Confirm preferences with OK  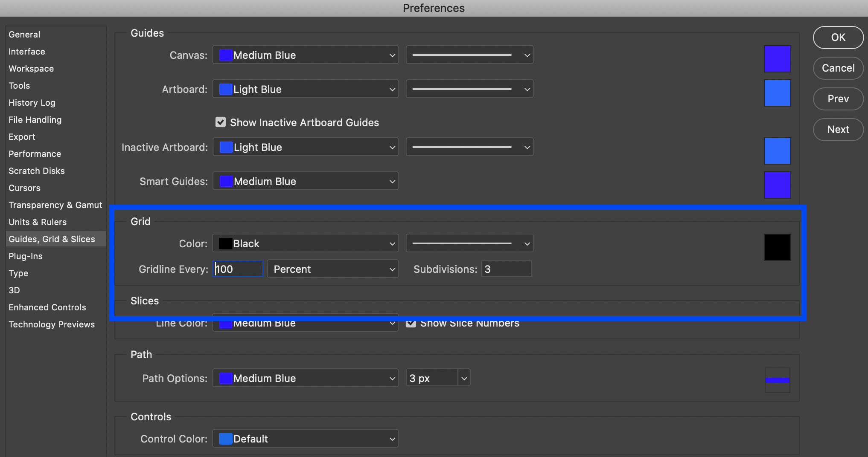837,37
